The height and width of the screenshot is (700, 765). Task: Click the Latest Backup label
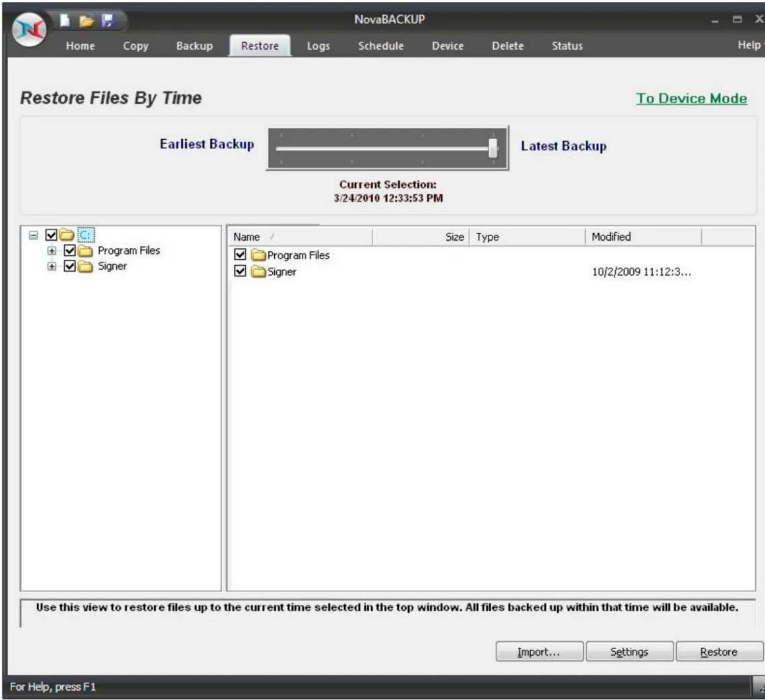[x=564, y=146]
